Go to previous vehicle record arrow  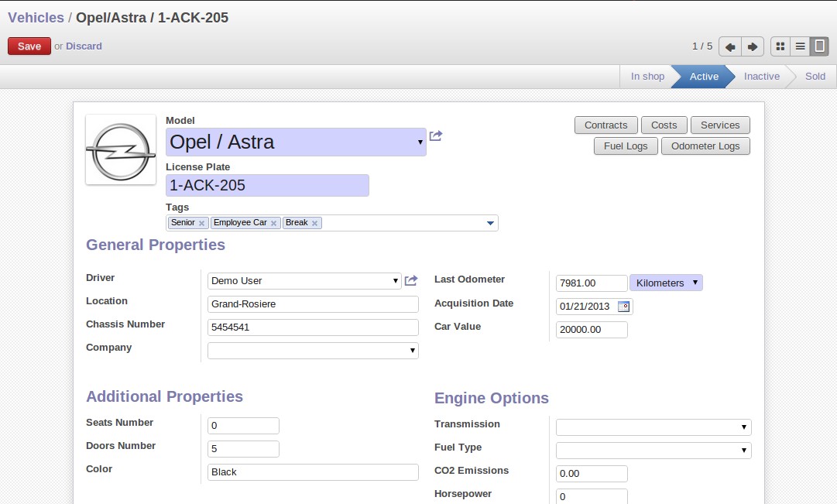[730, 46]
